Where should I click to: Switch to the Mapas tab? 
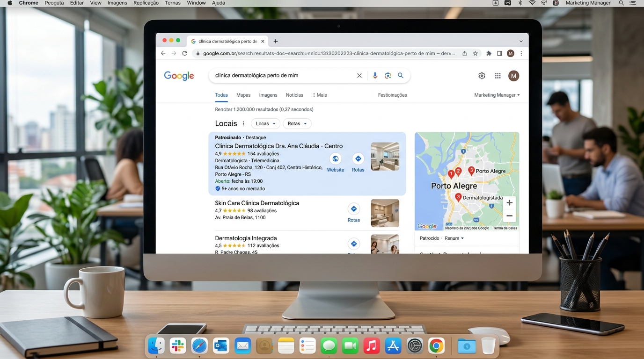[243, 95]
